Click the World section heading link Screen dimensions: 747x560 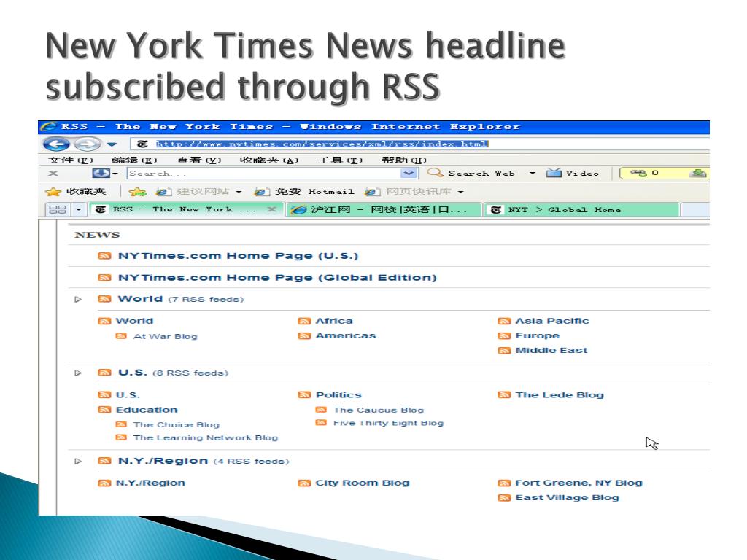coord(141,299)
